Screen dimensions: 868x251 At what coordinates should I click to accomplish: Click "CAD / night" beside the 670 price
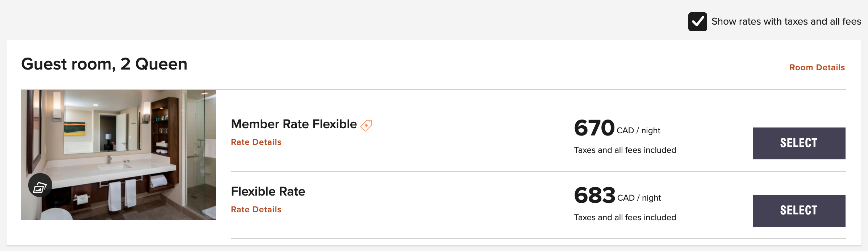click(638, 130)
